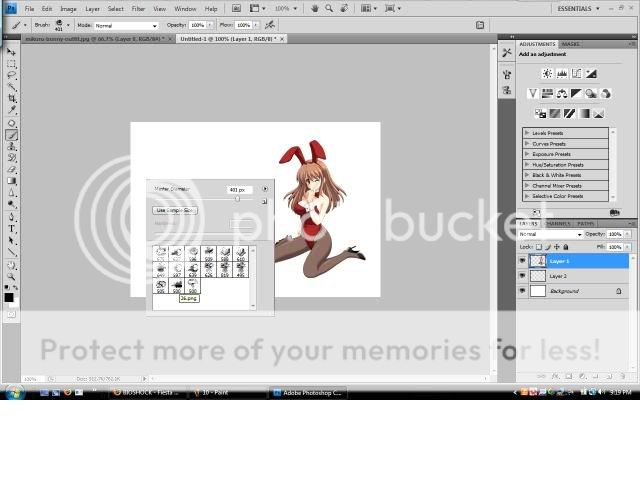Select the Clone Stamp tool
The image size is (640, 485).
pyautogui.click(x=11, y=147)
